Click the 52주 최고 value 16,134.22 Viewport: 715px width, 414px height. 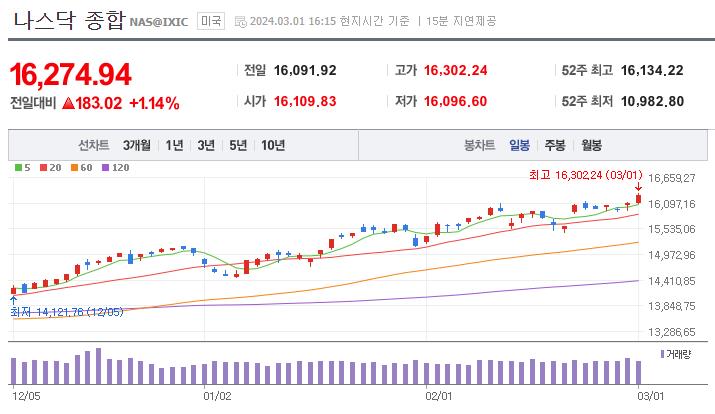coord(652,71)
